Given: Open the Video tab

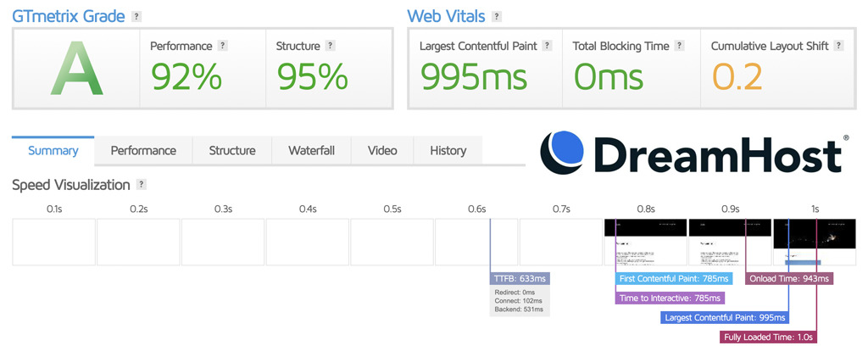Looking at the screenshot, I should click(x=382, y=151).
